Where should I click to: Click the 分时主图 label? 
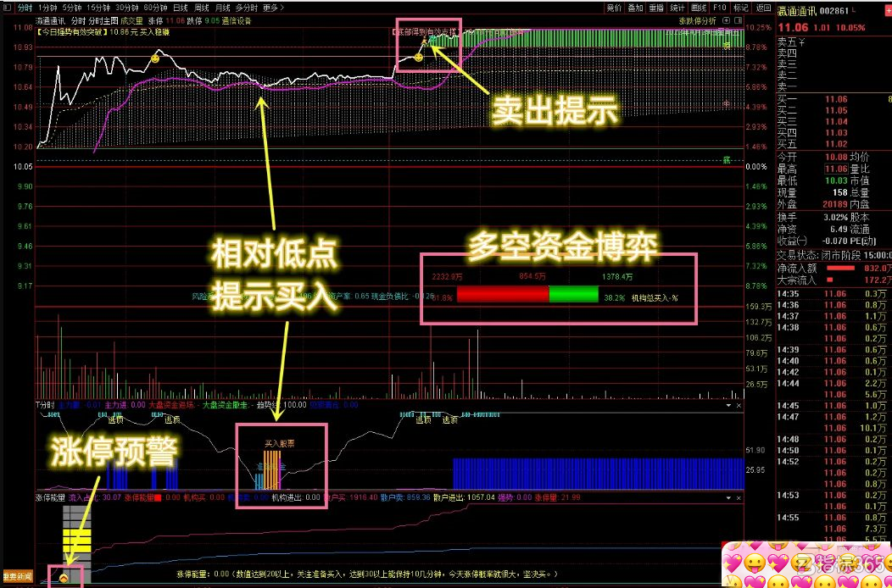coord(103,21)
